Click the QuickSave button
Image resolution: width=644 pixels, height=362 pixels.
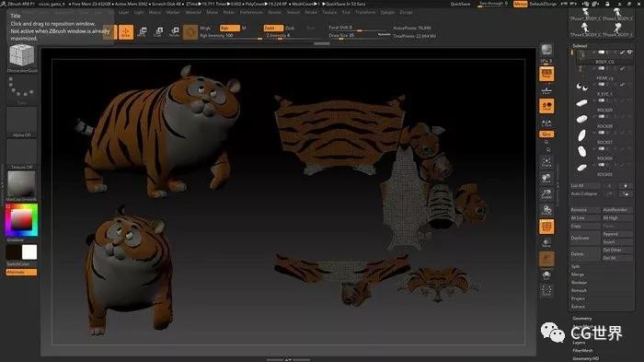coord(460,4)
